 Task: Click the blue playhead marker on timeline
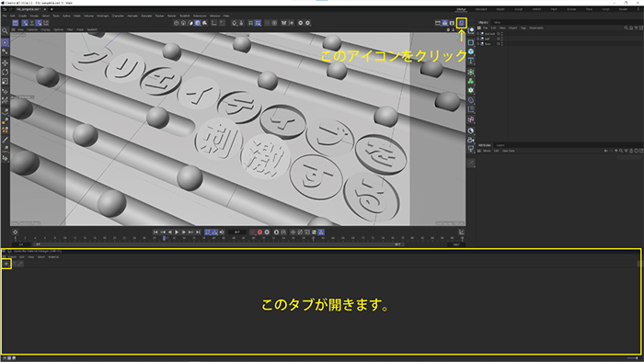(164, 238)
